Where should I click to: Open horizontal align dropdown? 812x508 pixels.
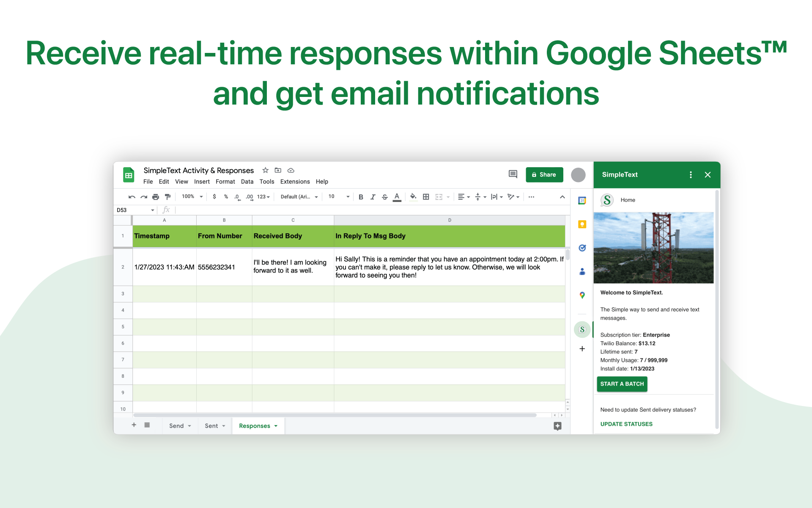(x=464, y=197)
